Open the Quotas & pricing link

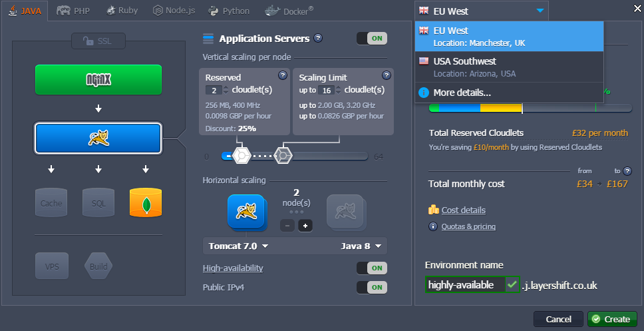coord(468,226)
